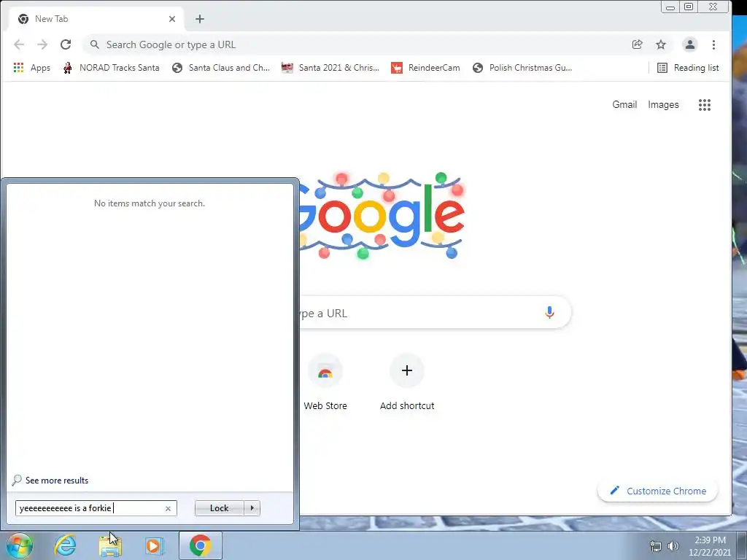Viewport: 747px width, 560px height.
Task: Open the Chrome profile avatar icon
Action: click(689, 44)
